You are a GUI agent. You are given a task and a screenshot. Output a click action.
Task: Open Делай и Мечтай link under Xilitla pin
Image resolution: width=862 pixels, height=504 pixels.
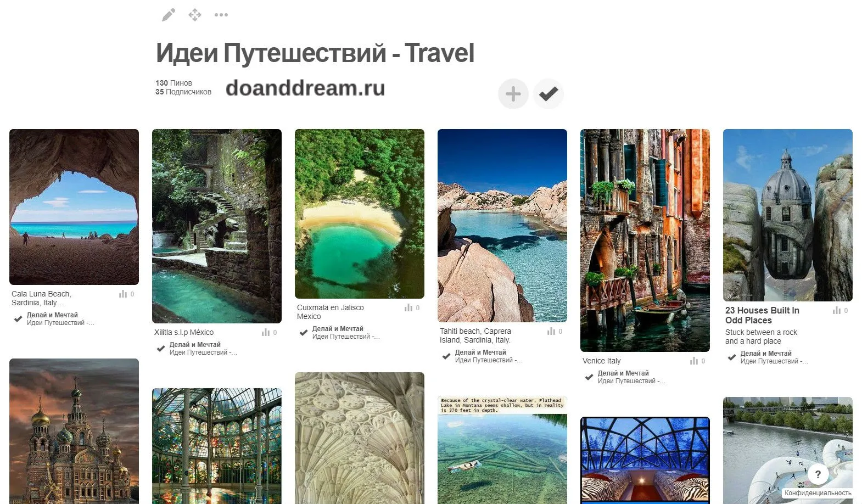[x=195, y=345]
